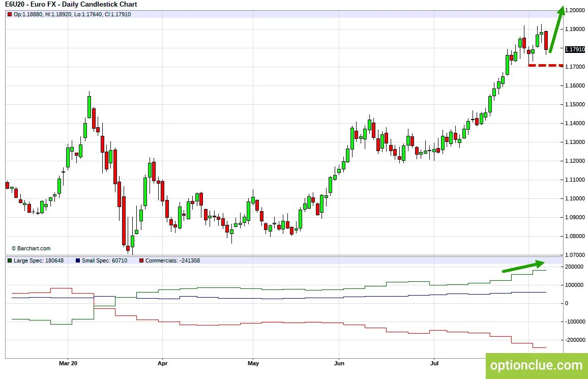Click the highlighted current price tag 1.17910
This screenshot has height=379, width=588.
pyautogui.click(x=575, y=49)
